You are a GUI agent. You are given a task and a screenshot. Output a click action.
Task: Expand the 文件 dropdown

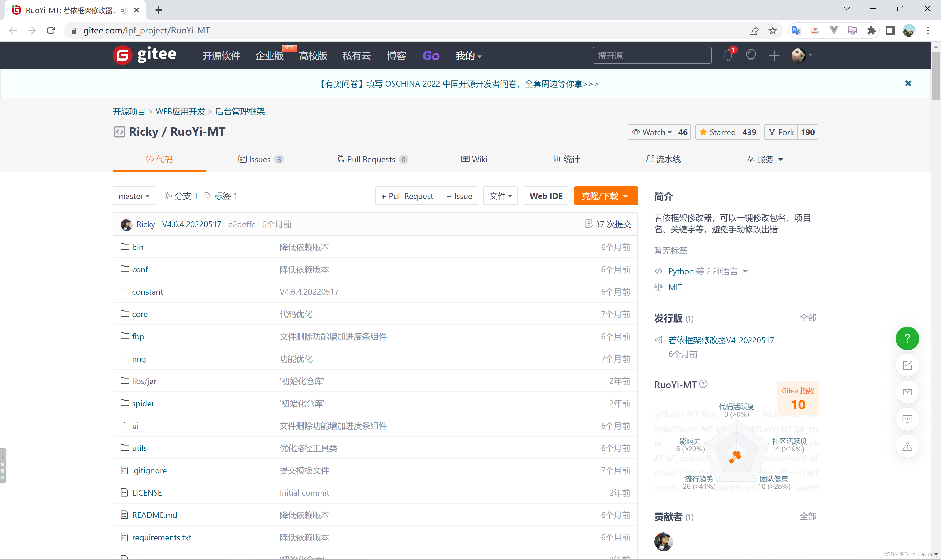(500, 196)
